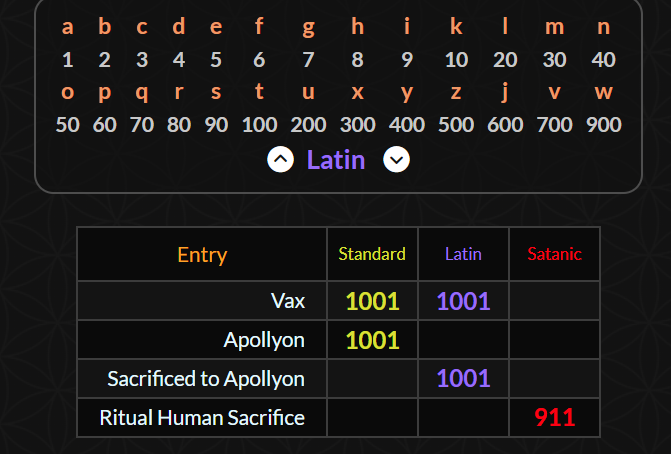The width and height of the screenshot is (671, 454).
Task: Click letter a in cipher chart
Action: [x=67, y=27]
